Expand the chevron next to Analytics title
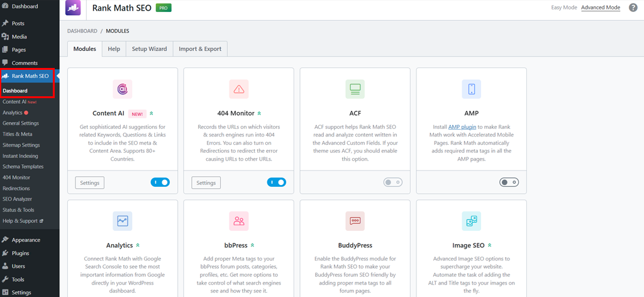This screenshot has width=644, height=297. [138, 245]
